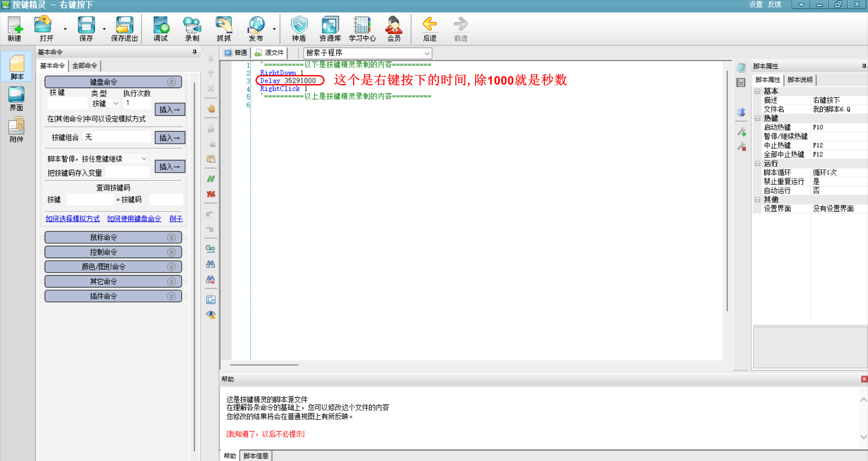Open the 抓抓 capture tool
The image size is (868, 461).
point(224,29)
